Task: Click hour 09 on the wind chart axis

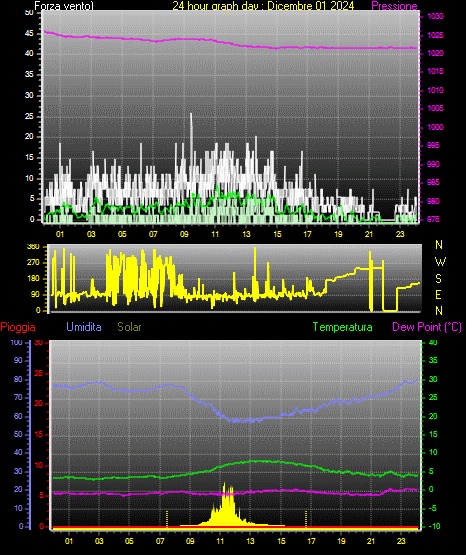Action: [x=184, y=234]
